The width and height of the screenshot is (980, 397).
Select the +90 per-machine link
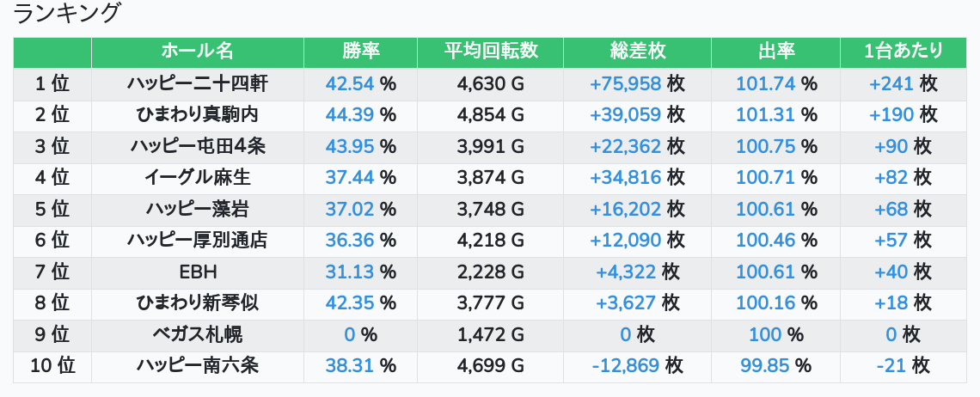pos(891,146)
